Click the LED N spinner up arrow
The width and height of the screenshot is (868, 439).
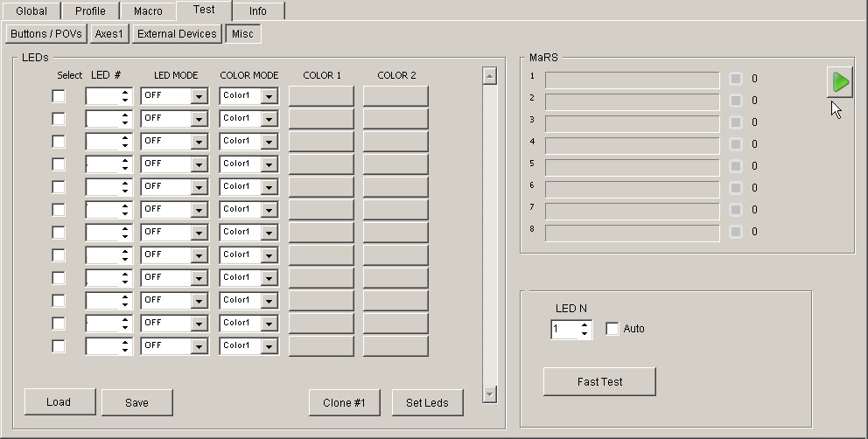(584, 325)
